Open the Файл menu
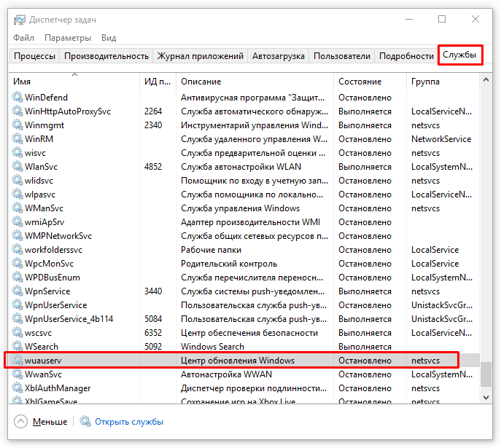This screenshot has width=501, height=448. pos(23,38)
